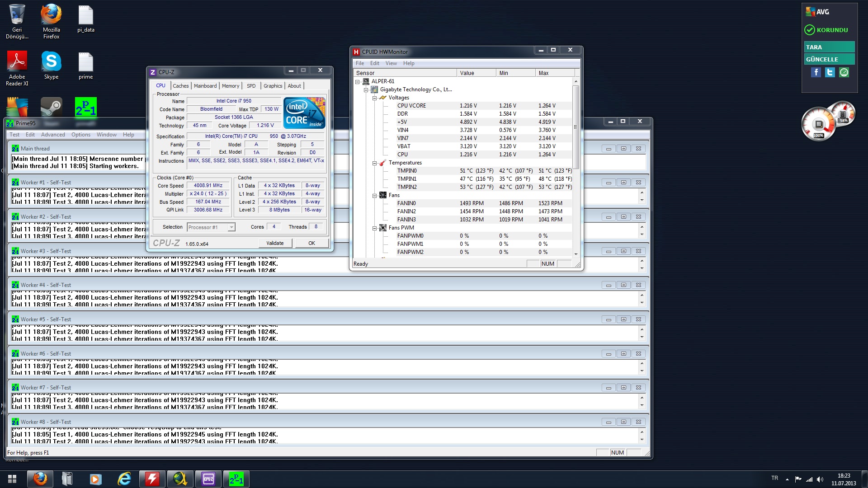Click HWMonitor vertical scrollbar thumb
The image size is (868, 488).
[576, 127]
